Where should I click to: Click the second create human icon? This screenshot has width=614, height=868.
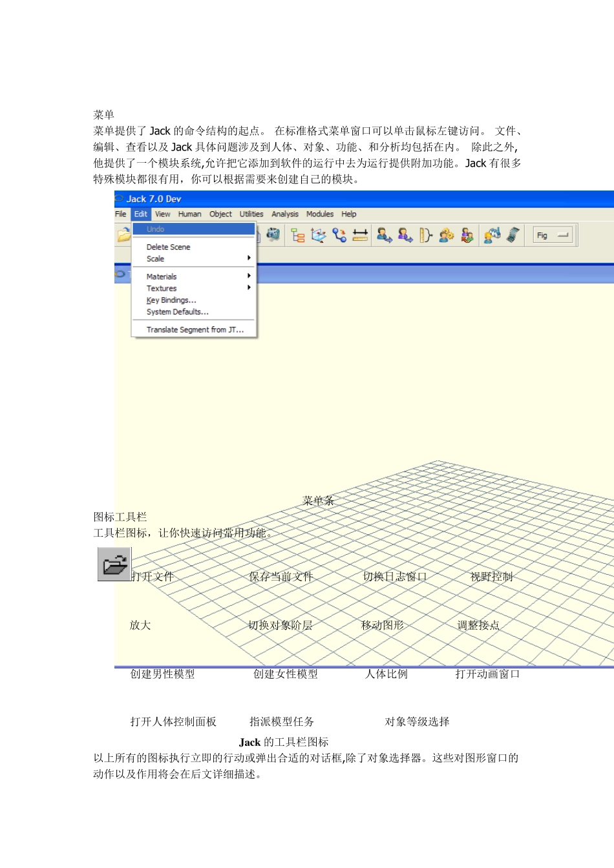pyautogui.click(x=405, y=236)
